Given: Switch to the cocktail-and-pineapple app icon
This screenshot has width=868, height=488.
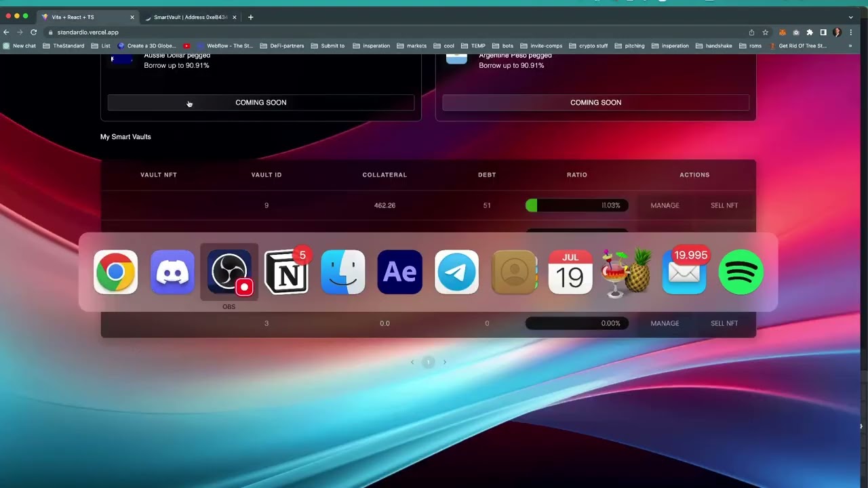Looking at the screenshot, I should click(x=627, y=272).
